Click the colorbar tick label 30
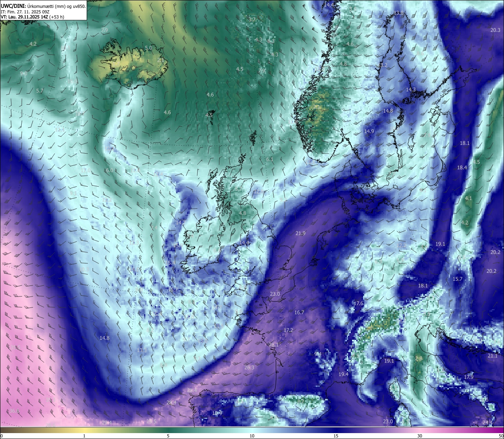This screenshot has width=504, height=439. tap(420, 436)
